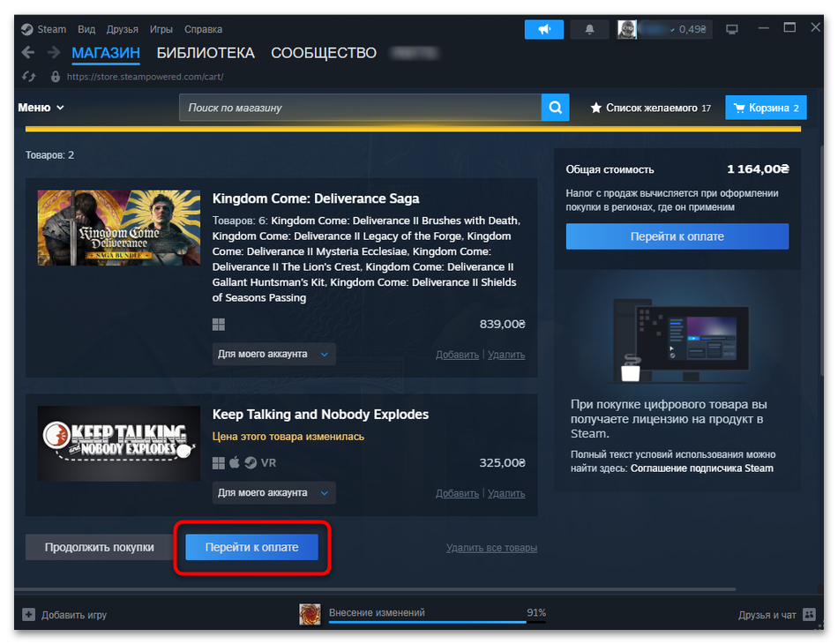The width and height of the screenshot is (838, 644).
Task: Click the 1 164,00₴ total cost
Action: (758, 169)
